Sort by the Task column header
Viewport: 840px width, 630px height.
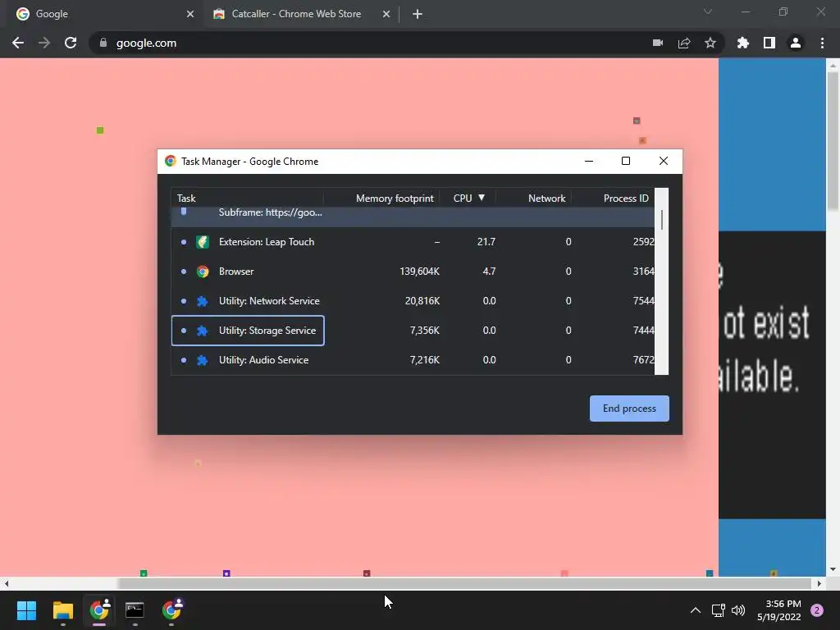pyautogui.click(x=247, y=199)
